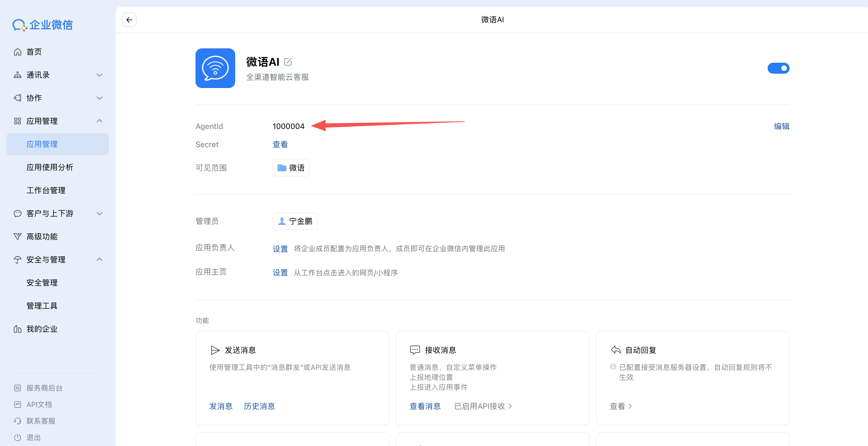Click the 历史消息 link

259,406
